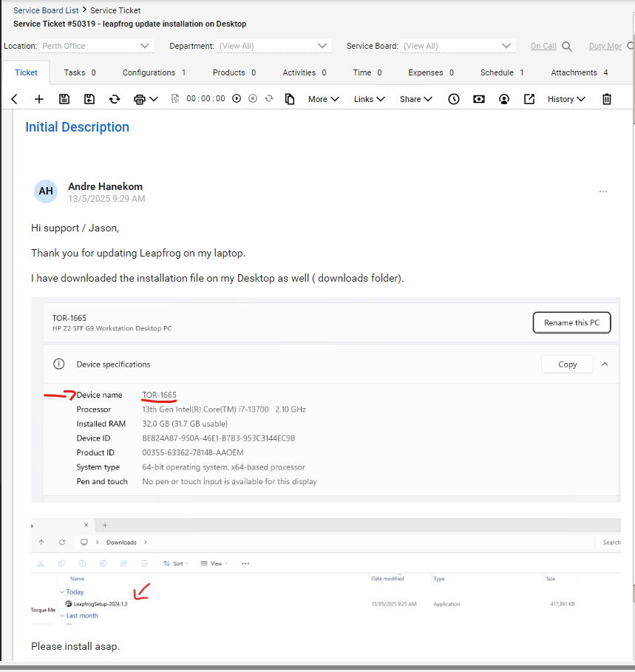Click the Downloads breadcrumb in the embedded screenshot
This screenshot has width=635, height=672.
121,543
